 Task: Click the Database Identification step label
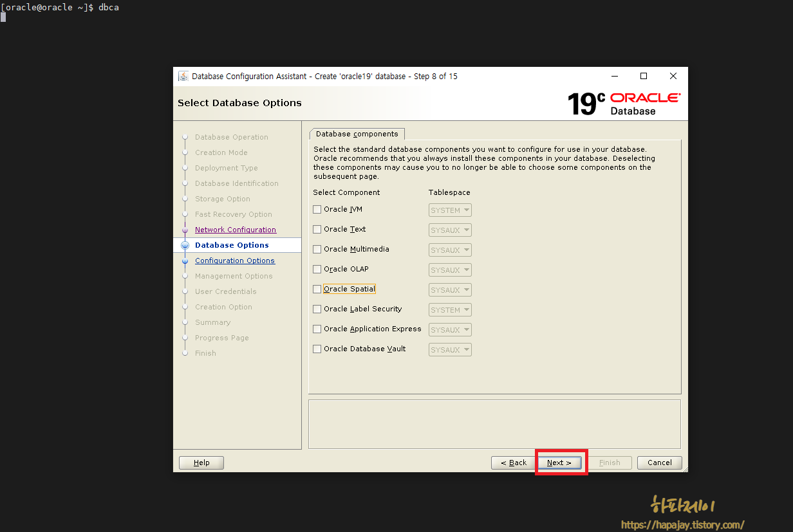click(237, 183)
